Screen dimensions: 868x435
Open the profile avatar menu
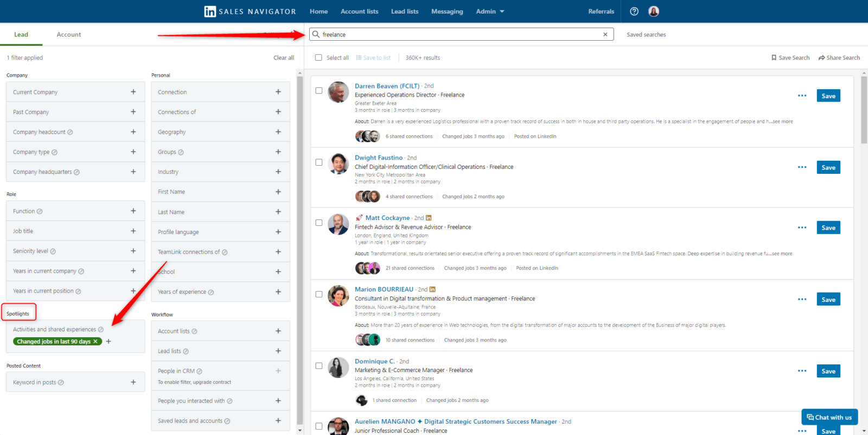click(654, 11)
